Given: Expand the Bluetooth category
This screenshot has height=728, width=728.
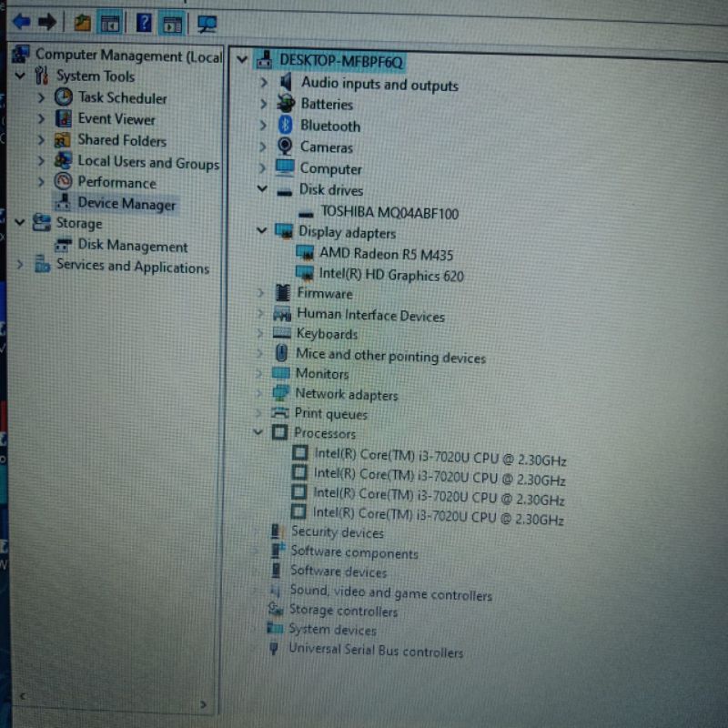Looking at the screenshot, I should coord(263,125).
